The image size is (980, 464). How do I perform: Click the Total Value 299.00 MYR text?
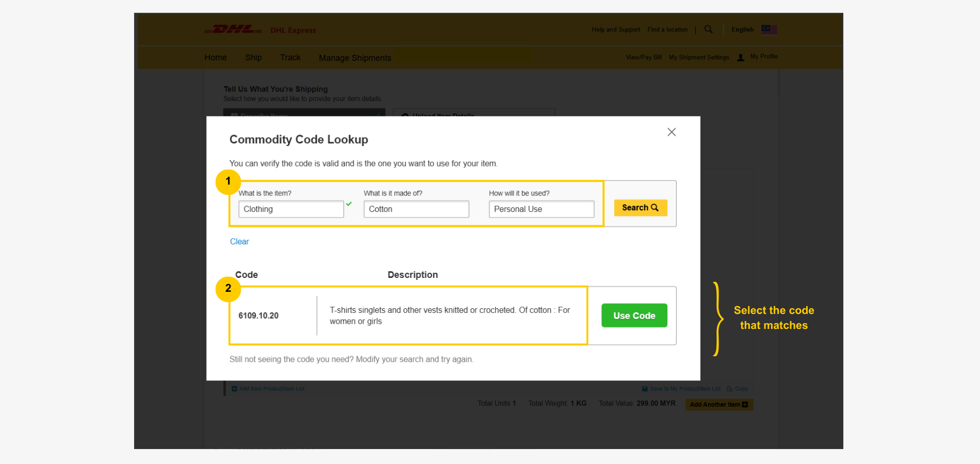[637, 403]
